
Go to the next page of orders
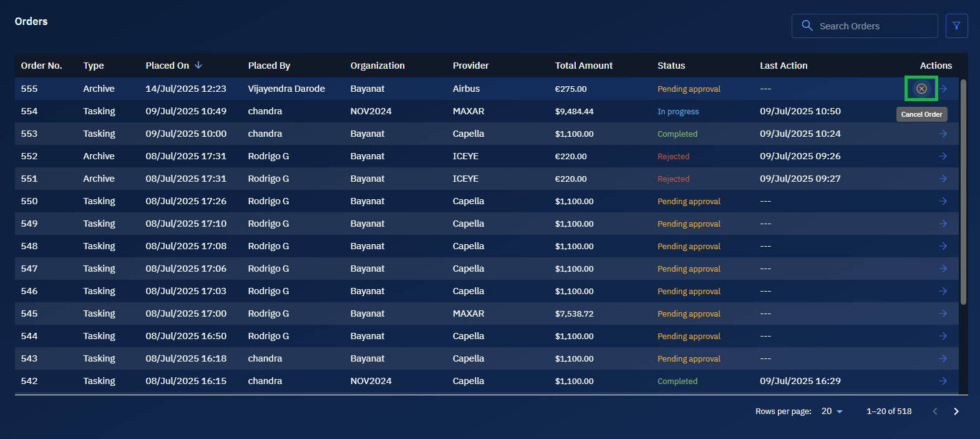pos(956,411)
